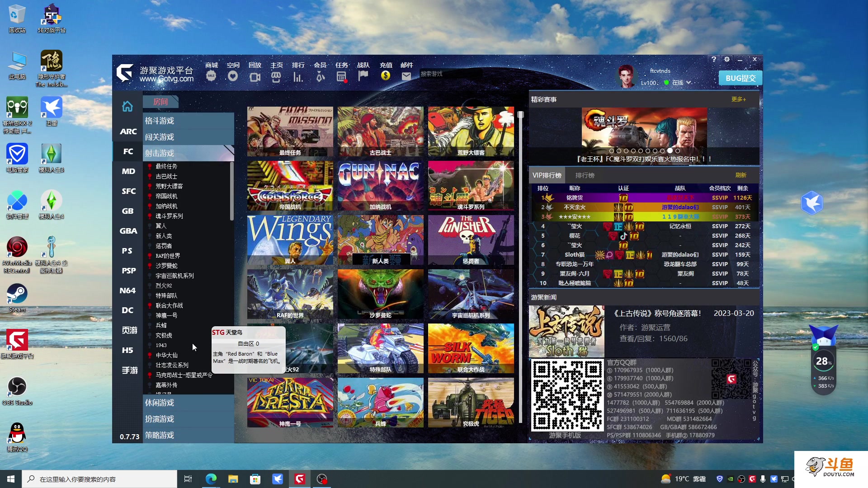The width and height of the screenshot is (868, 488).
Task: Click the Windows taskbar search box
Action: (x=99, y=479)
